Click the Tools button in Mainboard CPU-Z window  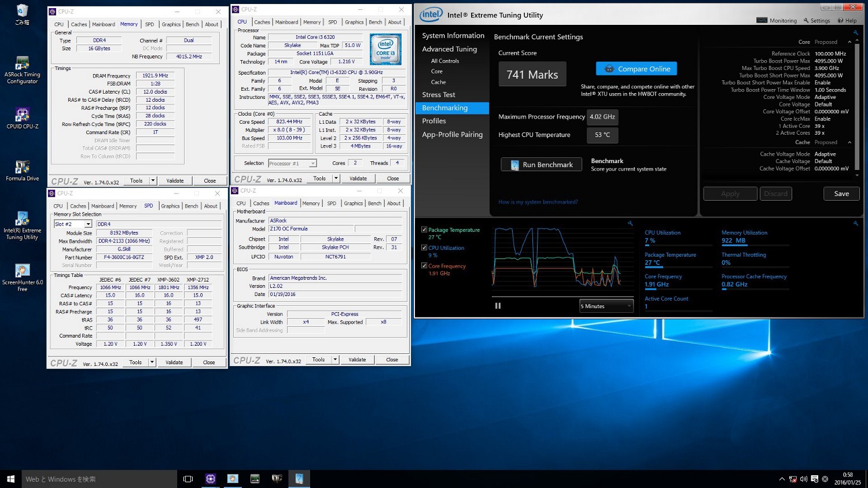pos(318,360)
